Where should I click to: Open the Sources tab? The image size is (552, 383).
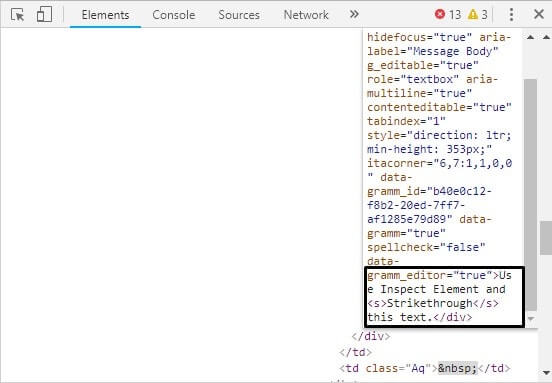(239, 15)
